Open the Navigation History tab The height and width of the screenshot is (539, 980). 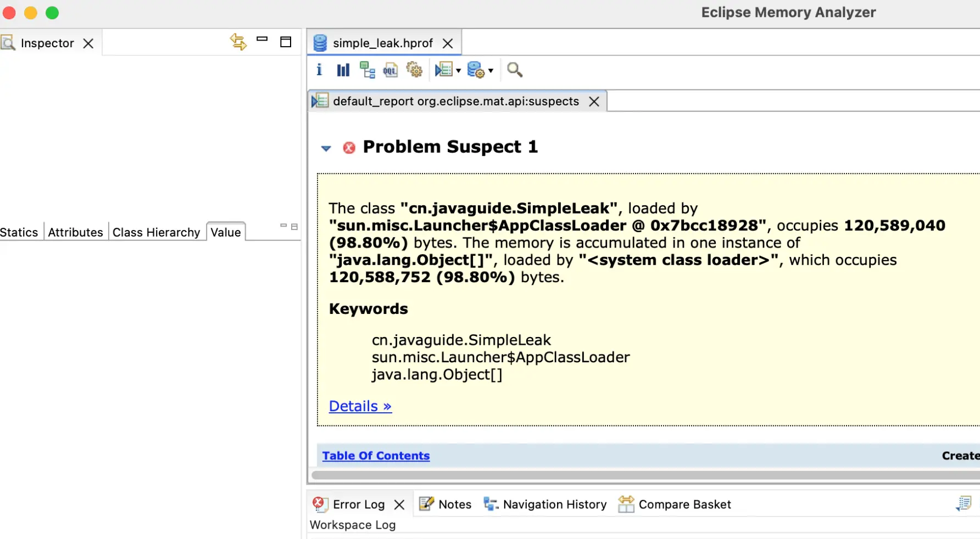coord(554,504)
